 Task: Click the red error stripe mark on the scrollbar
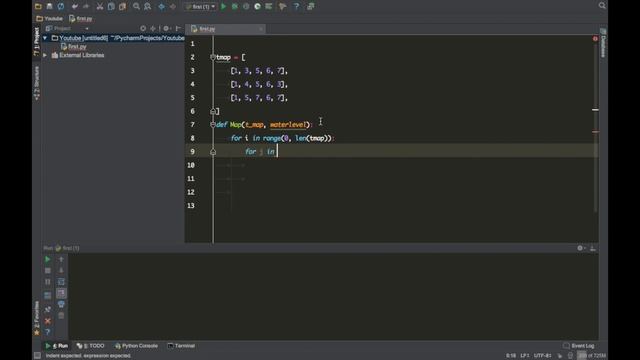tap(596, 132)
